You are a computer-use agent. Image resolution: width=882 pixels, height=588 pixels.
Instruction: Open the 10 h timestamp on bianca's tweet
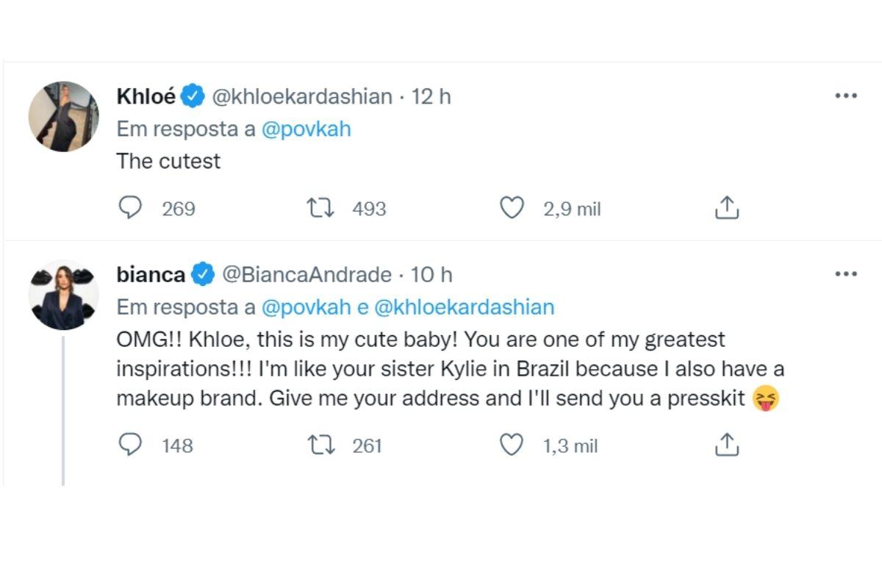coord(431,274)
